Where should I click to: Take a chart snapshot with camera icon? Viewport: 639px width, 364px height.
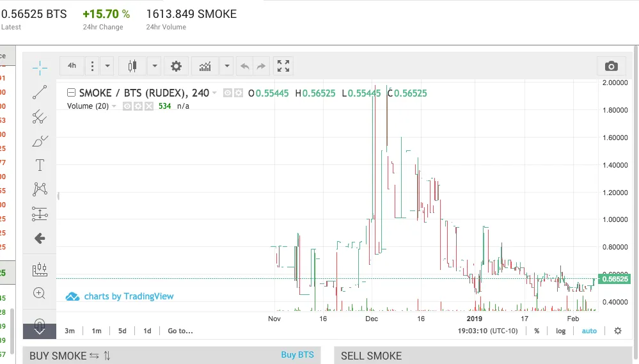tap(611, 66)
